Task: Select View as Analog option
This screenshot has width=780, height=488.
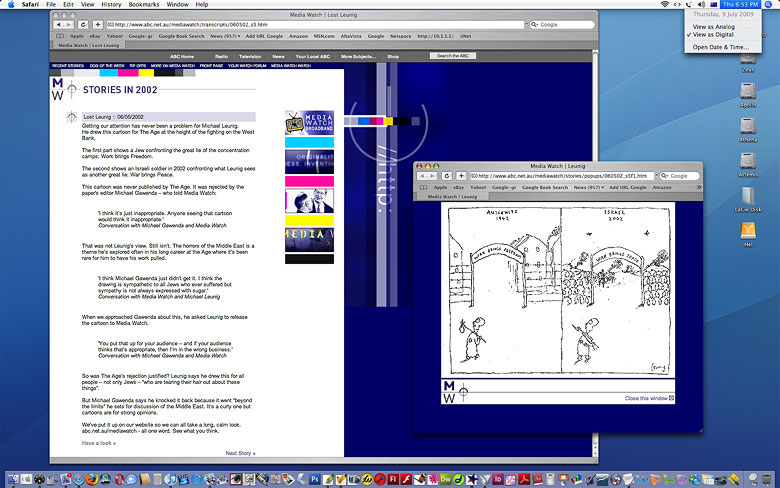Action: click(x=713, y=27)
